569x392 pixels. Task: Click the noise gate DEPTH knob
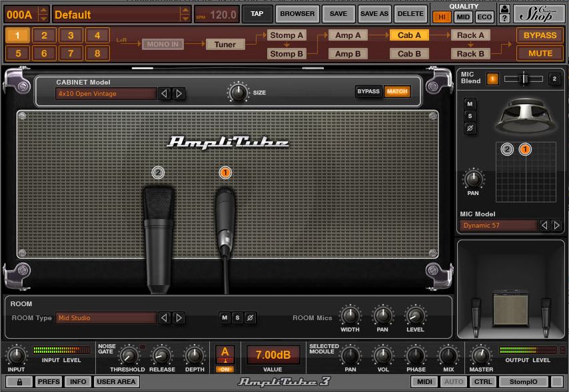[x=194, y=356]
